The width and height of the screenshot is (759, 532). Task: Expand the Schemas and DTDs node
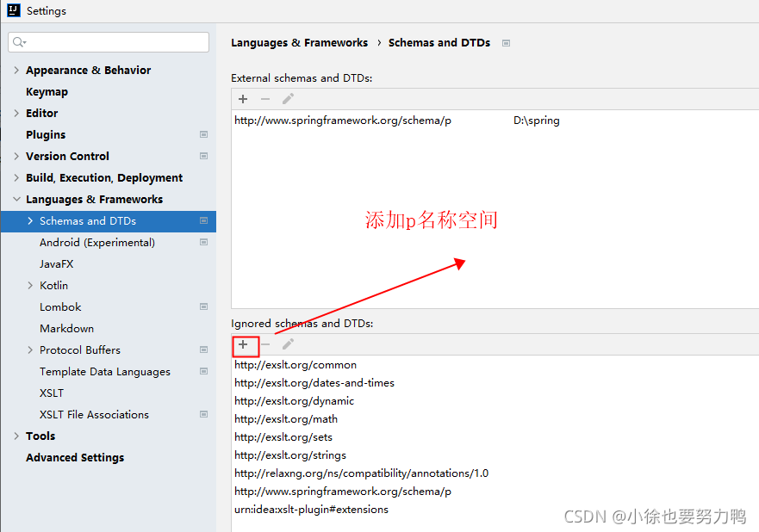[x=30, y=221]
